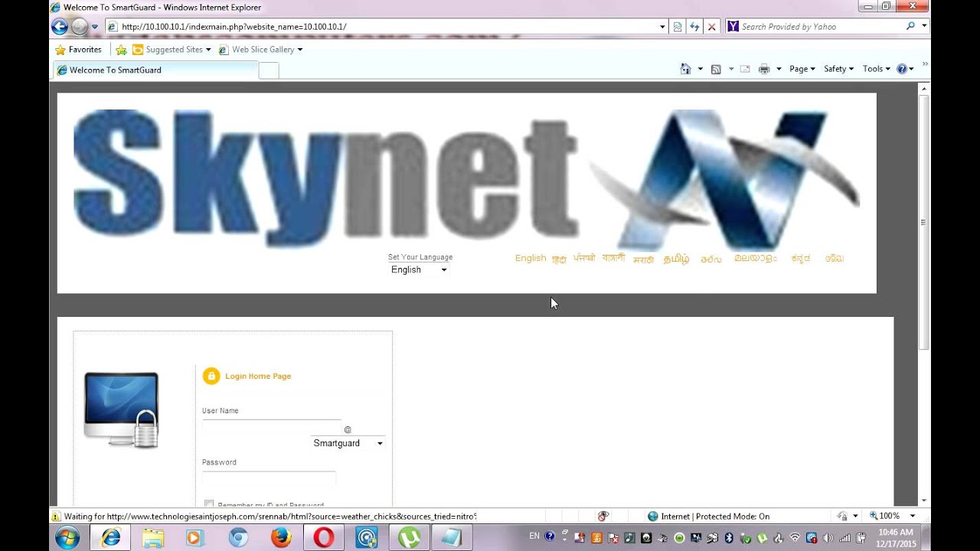Open the Suggested Sites link

171,50
